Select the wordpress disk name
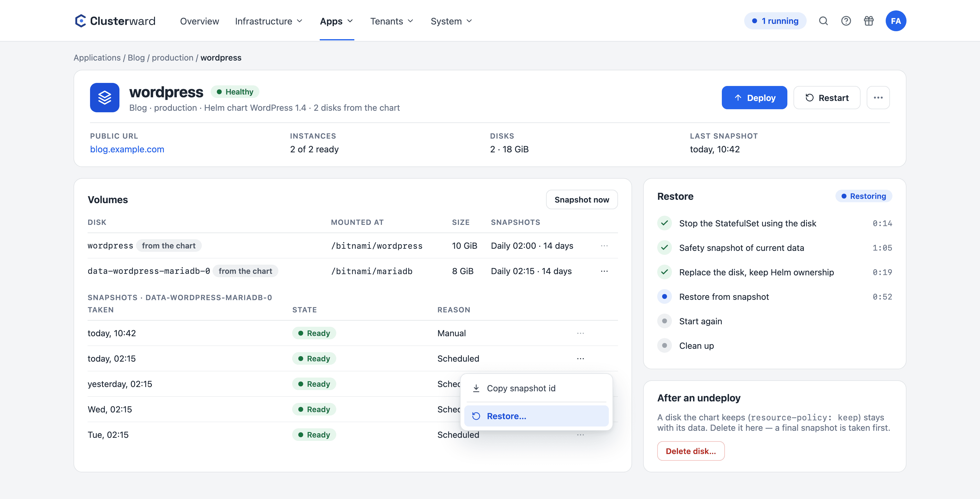This screenshot has width=980, height=499. click(110, 246)
